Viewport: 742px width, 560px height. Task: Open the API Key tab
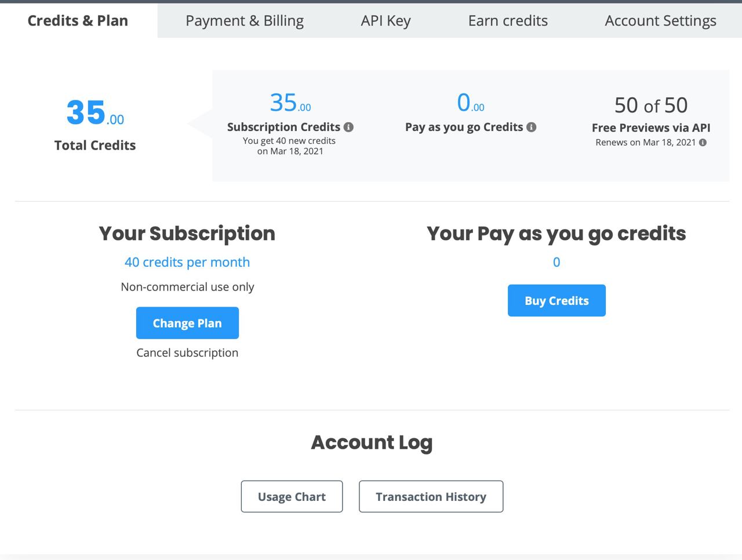point(385,21)
